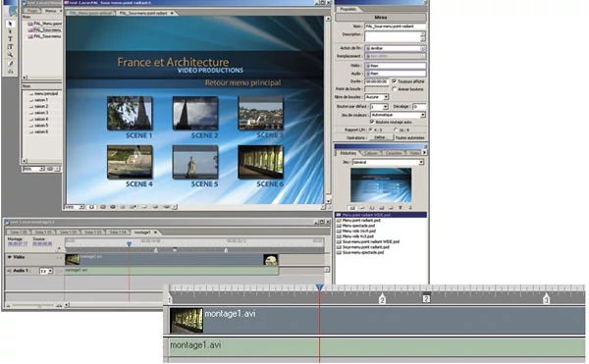The image size is (589, 364).
Task: Toggle the 'Toujours affiché' checkbox
Action: point(394,81)
